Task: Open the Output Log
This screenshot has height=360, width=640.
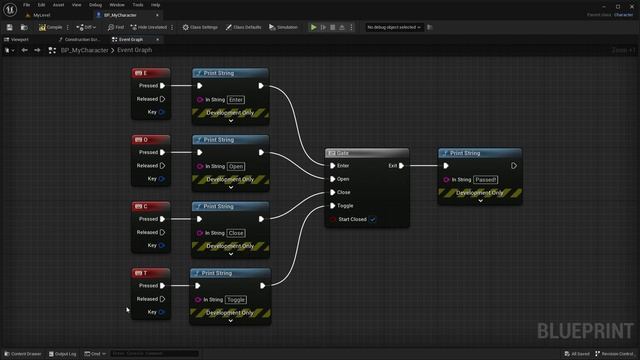Action: pos(62,353)
